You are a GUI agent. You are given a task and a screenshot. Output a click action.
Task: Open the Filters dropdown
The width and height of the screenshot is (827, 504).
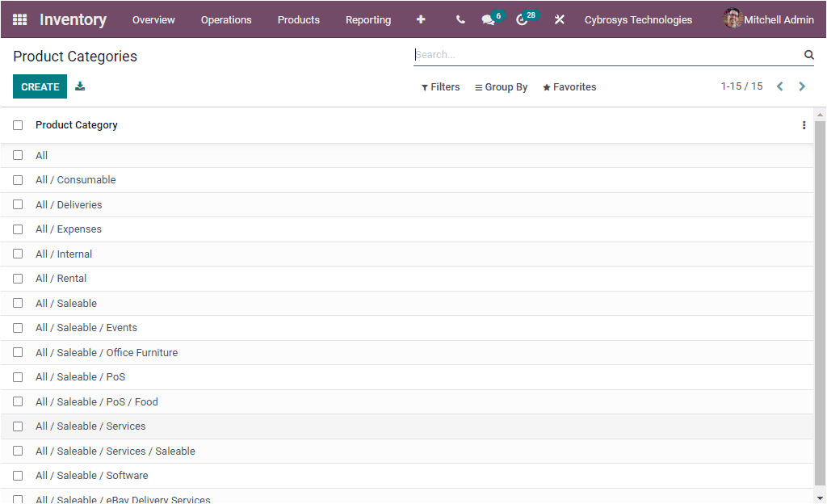(x=440, y=86)
